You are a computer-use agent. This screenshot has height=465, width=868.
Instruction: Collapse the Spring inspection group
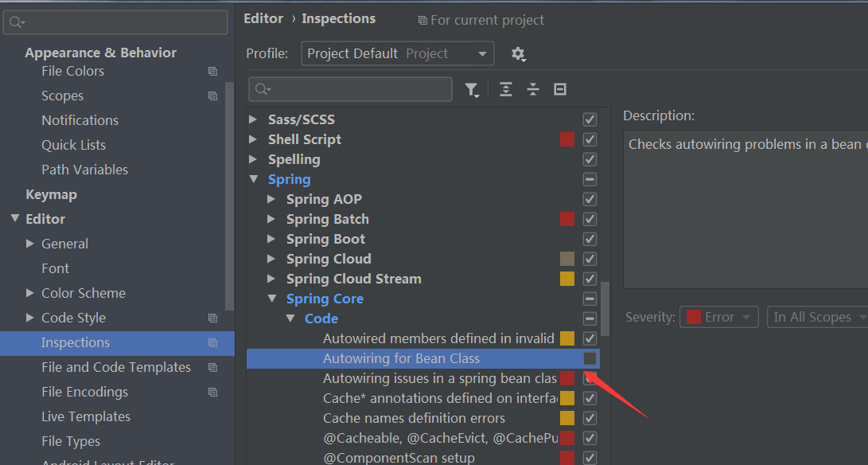(x=254, y=179)
